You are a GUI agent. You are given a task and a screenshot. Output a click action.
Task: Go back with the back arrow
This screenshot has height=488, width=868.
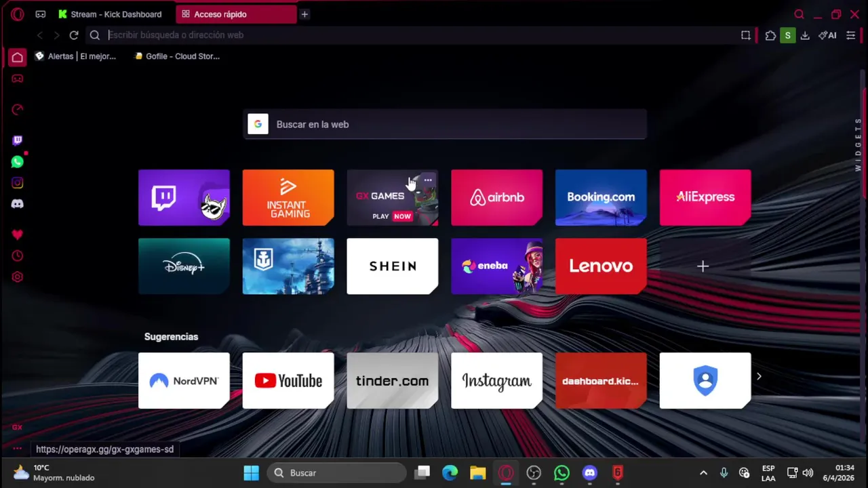point(40,35)
